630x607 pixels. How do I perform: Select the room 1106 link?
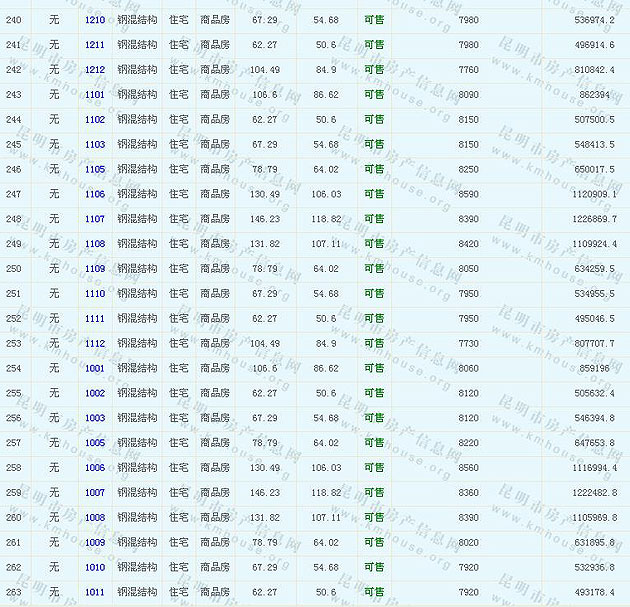(x=95, y=194)
